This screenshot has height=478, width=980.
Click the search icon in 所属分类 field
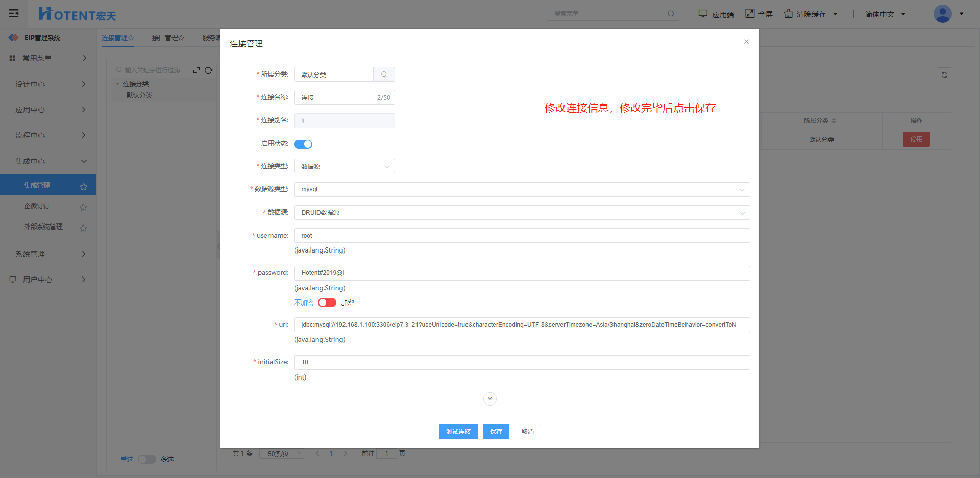(384, 74)
